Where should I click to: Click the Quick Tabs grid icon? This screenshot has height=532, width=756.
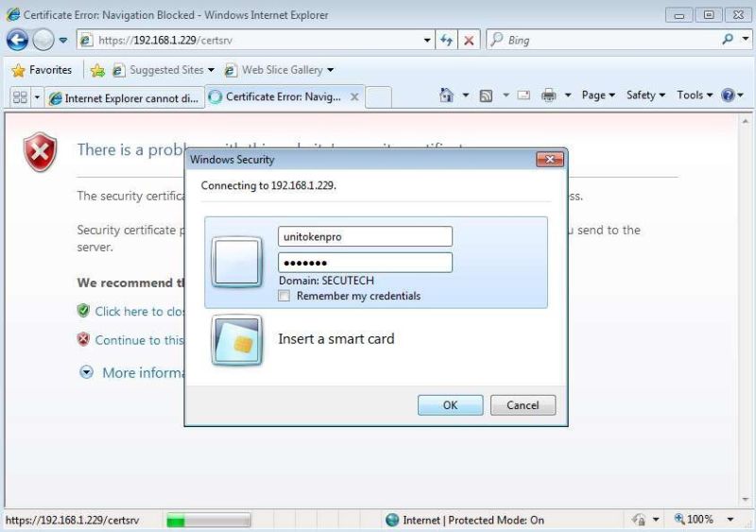[20, 97]
